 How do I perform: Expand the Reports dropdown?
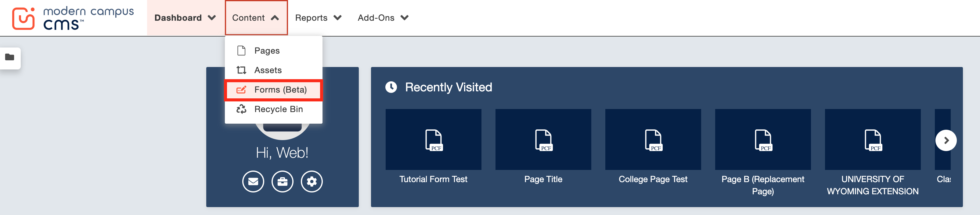[x=318, y=17]
